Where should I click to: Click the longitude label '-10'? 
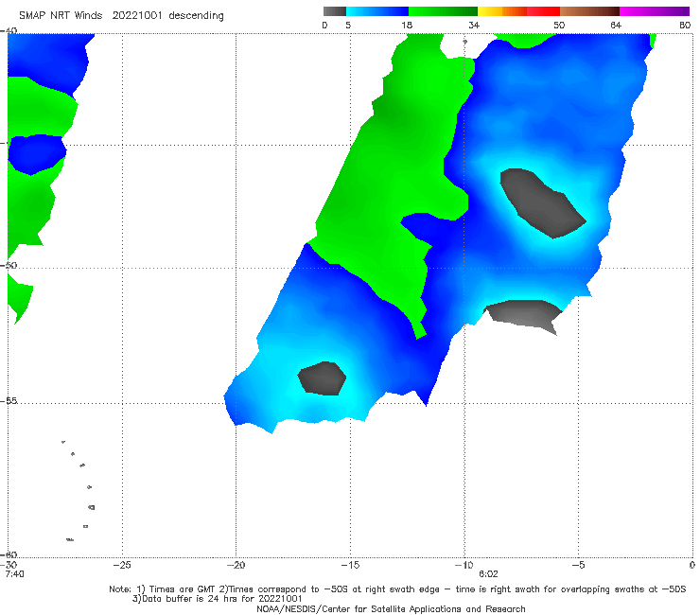464,565
